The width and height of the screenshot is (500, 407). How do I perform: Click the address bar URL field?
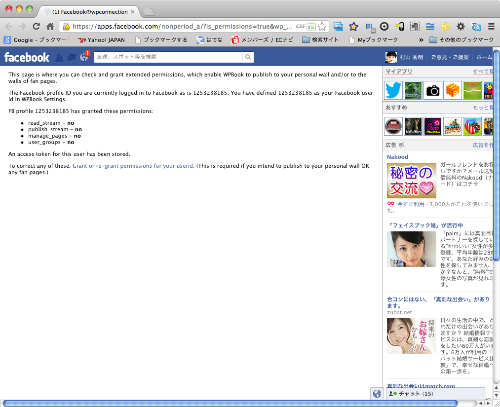182,26
